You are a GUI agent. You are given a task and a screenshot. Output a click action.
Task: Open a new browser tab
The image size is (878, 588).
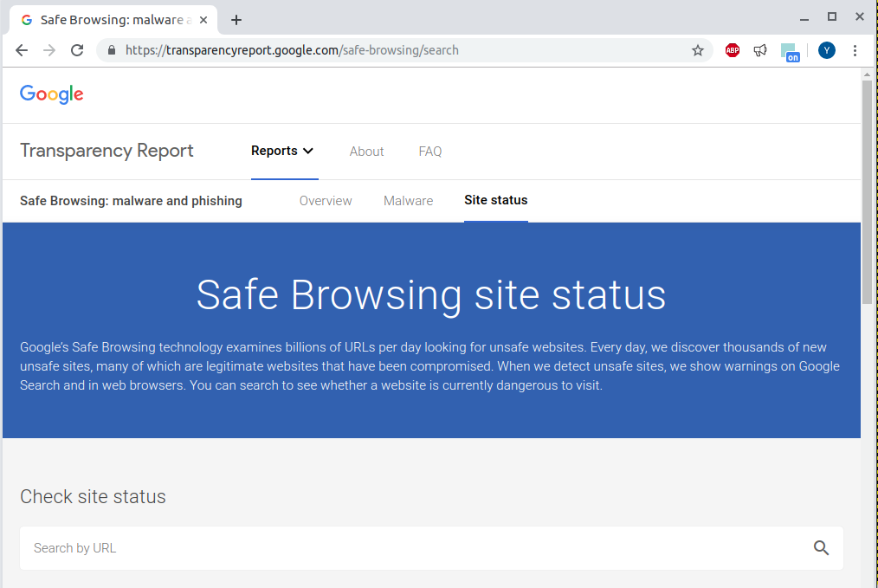(x=236, y=17)
